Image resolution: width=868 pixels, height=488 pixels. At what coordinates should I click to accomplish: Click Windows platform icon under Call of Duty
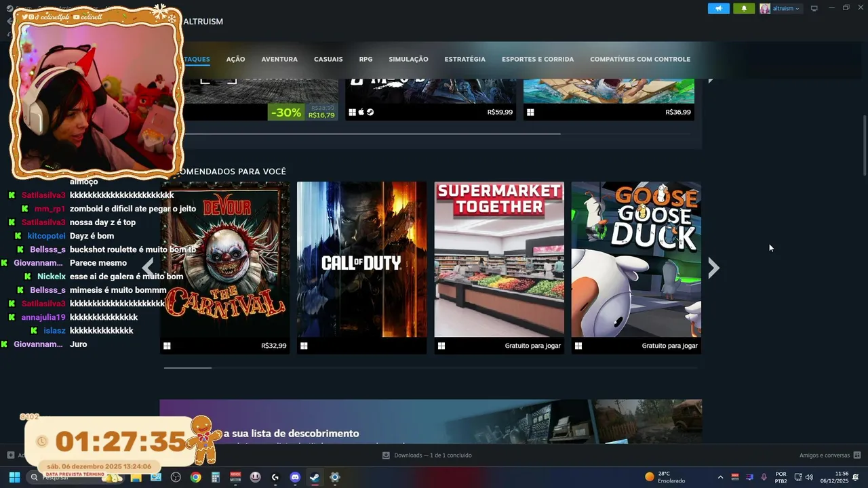coord(304,346)
